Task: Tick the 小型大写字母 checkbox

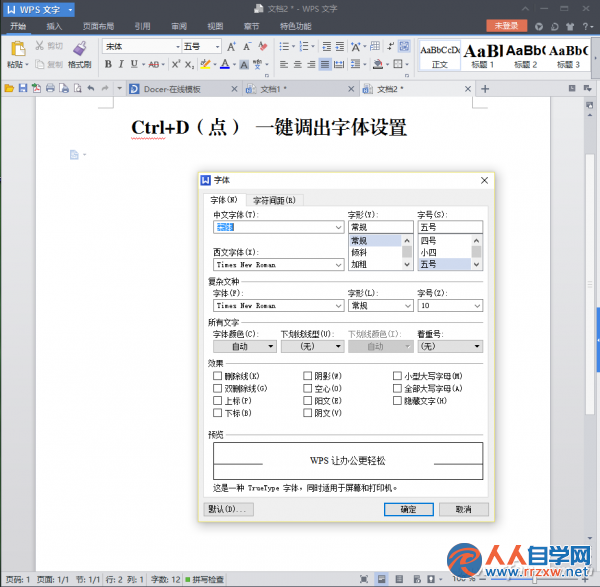Action: point(397,376)
